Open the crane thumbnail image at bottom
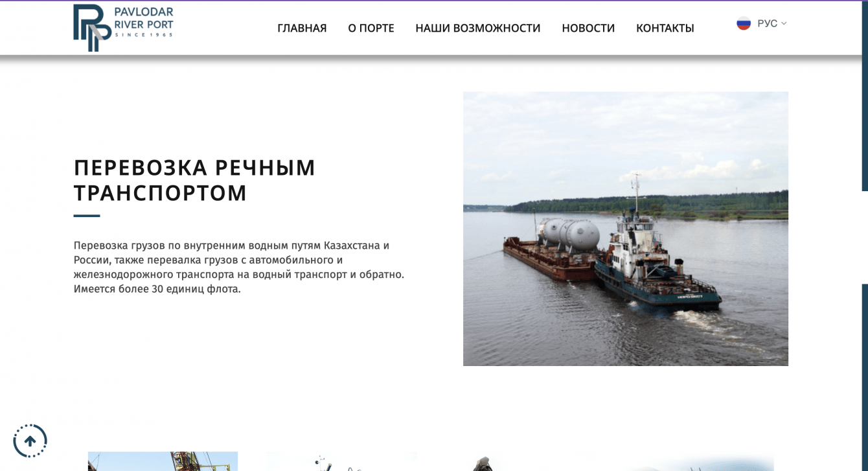The width and height of the screenshot is (868, 471). point(163,461)
